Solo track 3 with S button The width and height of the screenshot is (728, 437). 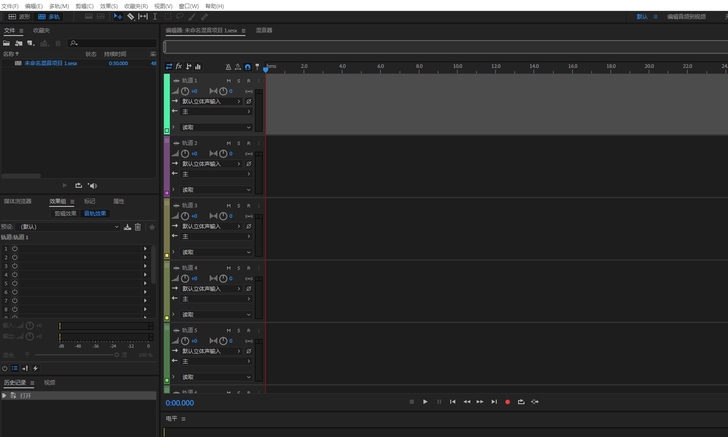pyautogui.click(x=239, y=206)
